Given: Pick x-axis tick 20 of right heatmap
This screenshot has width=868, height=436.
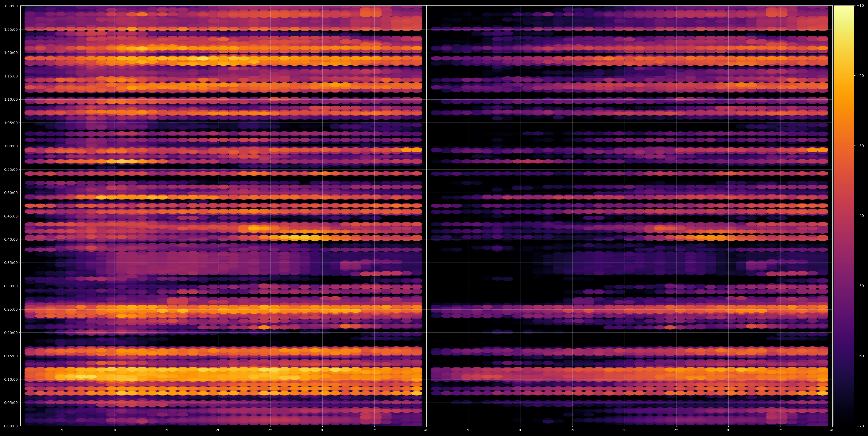Looking at the screenshot, I should click(624, 430).
